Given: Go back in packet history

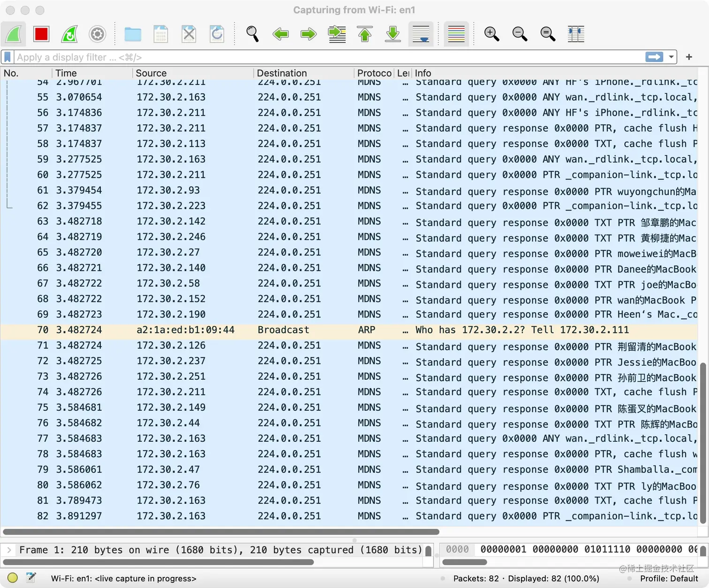Looking at the screenshot, I should coord(280,34).
